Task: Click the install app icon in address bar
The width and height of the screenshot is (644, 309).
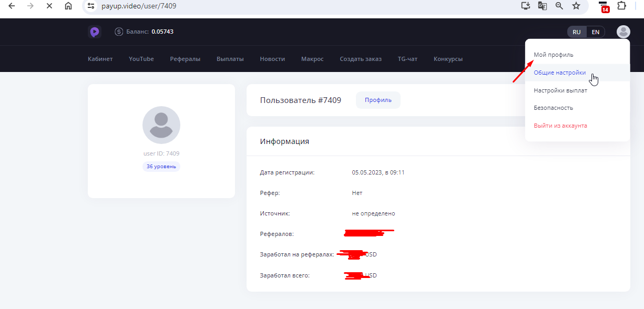Action: 525,6
